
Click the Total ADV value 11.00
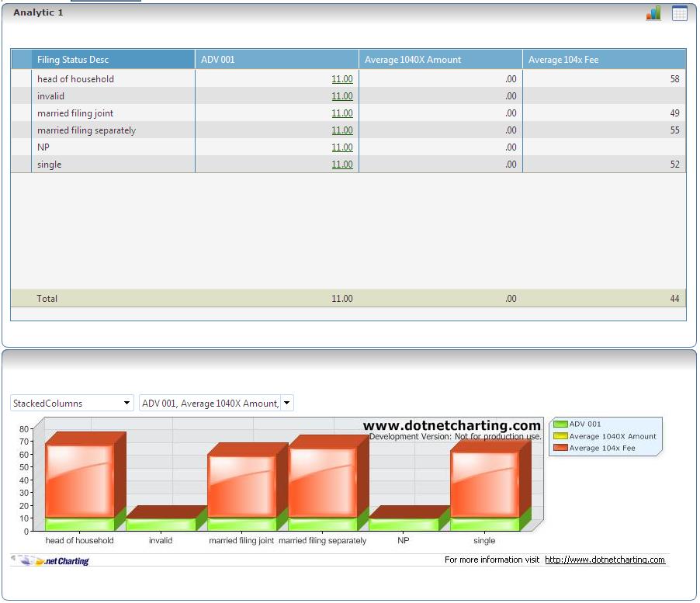pyautogui.click(x=342, y=299)
